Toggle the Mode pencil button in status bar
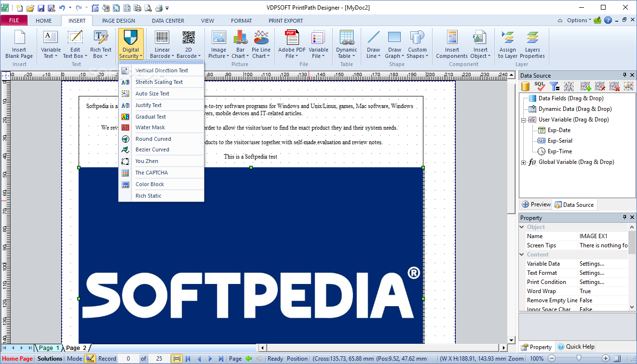 click(x=90, y=359)
